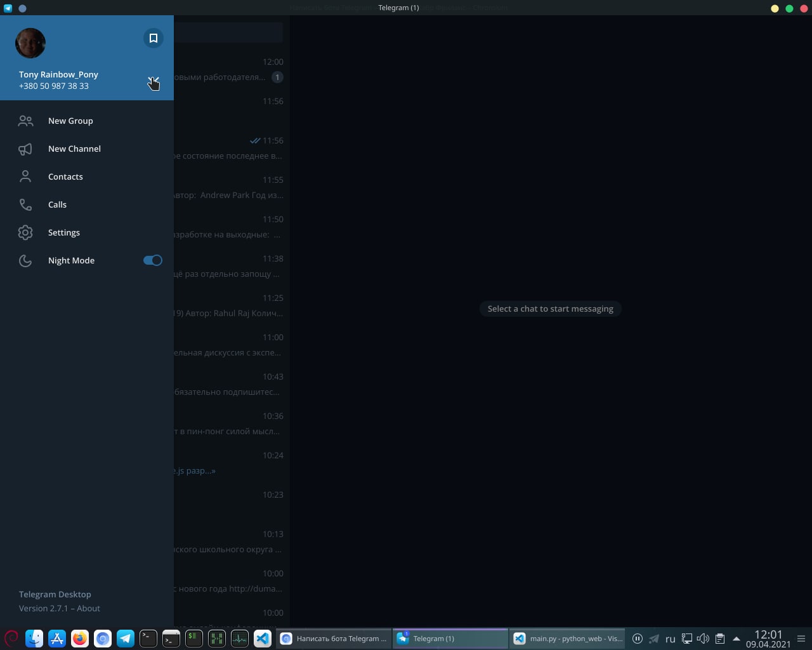This screenshot has height=650, width=812.
Task: Open Calls from the menu
Action: (x=87, y=204)
